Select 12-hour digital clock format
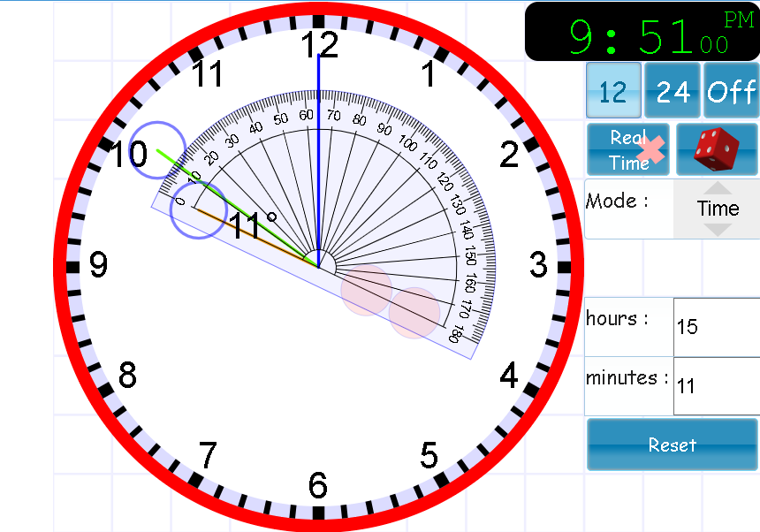This screenshot has height=532, width=760. click(613, 91)
